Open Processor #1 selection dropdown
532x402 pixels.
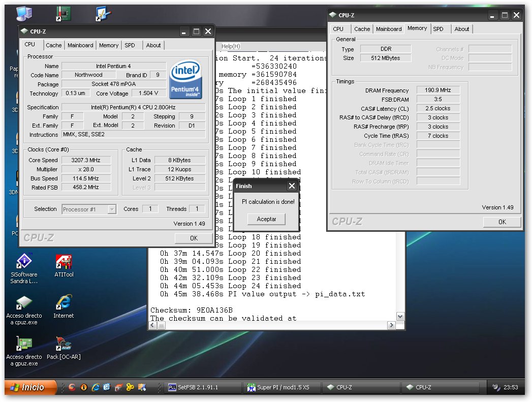(89, 209)
